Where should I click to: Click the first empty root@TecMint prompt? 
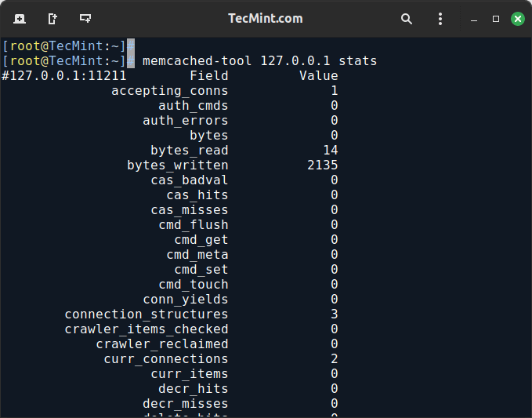tap(68, 46)
